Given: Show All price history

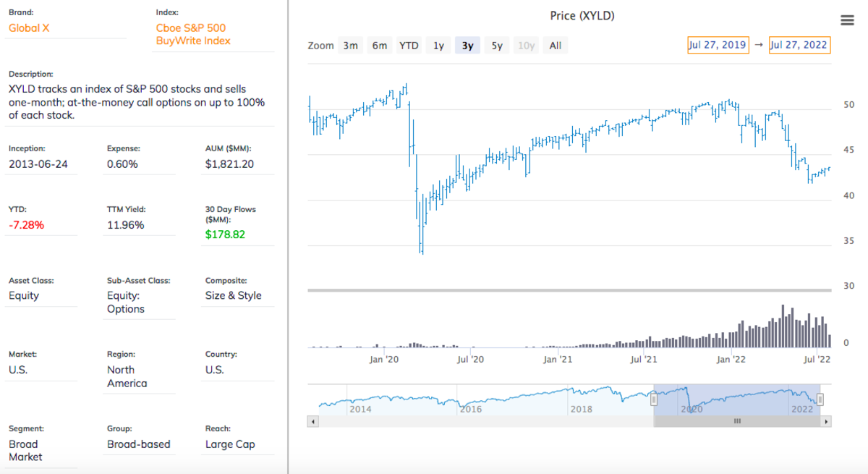Looking at the screenshot, I should pyautogui.click(x=555, y=46).
